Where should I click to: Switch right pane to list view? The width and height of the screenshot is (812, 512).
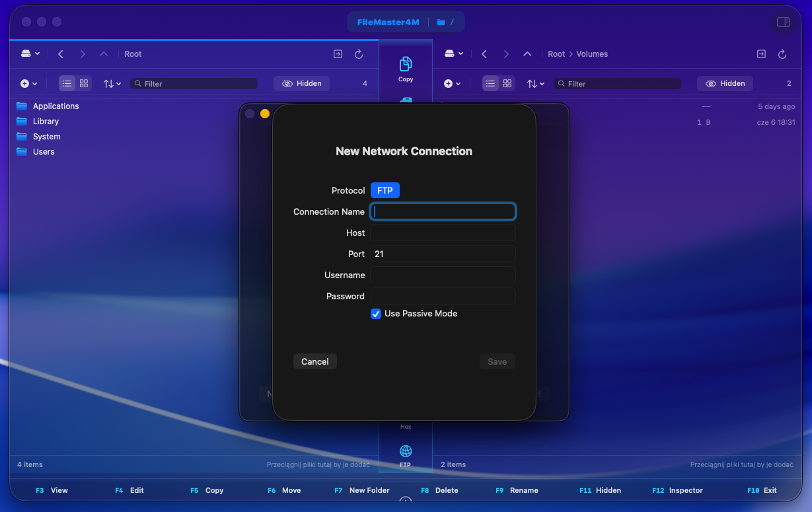coord(490,84)
